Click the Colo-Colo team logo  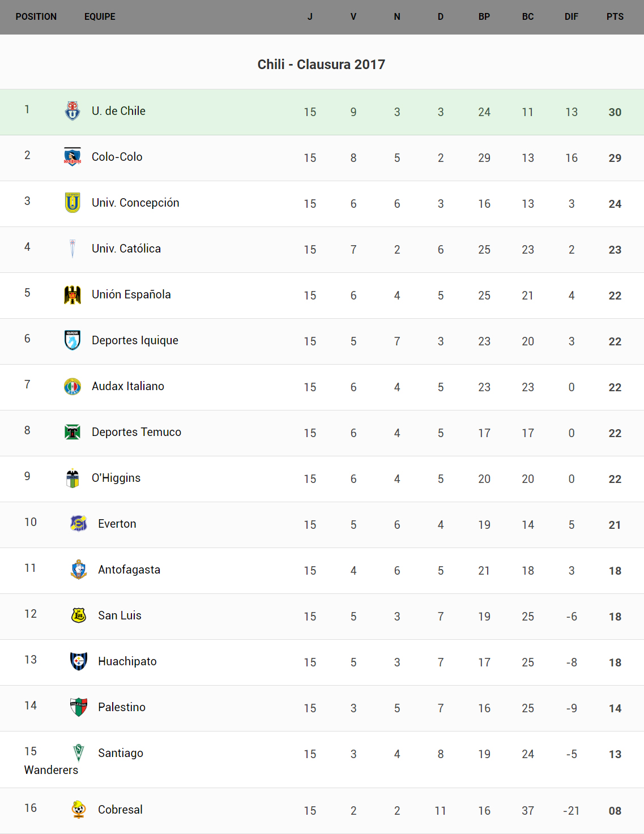(72, 157)
